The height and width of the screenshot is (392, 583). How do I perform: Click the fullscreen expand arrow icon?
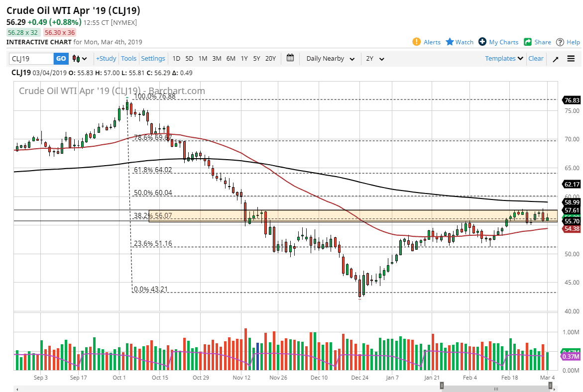point(556,58)
